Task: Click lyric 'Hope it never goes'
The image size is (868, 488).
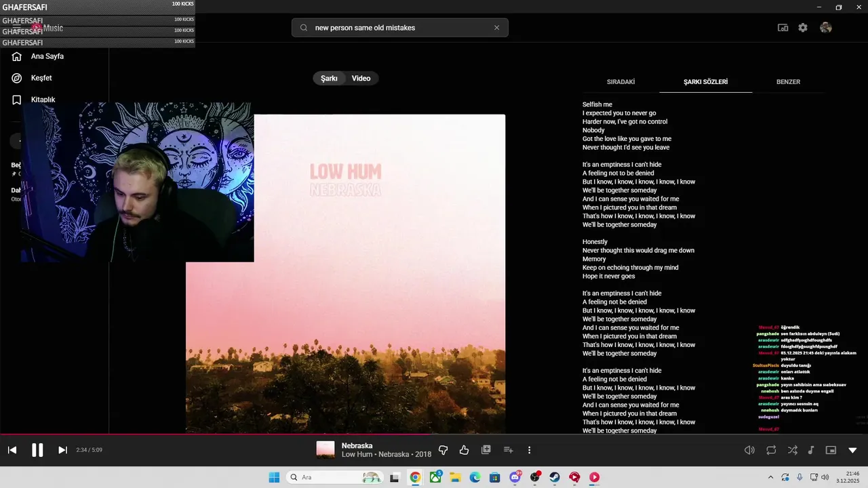Action: tap(608, 277)
